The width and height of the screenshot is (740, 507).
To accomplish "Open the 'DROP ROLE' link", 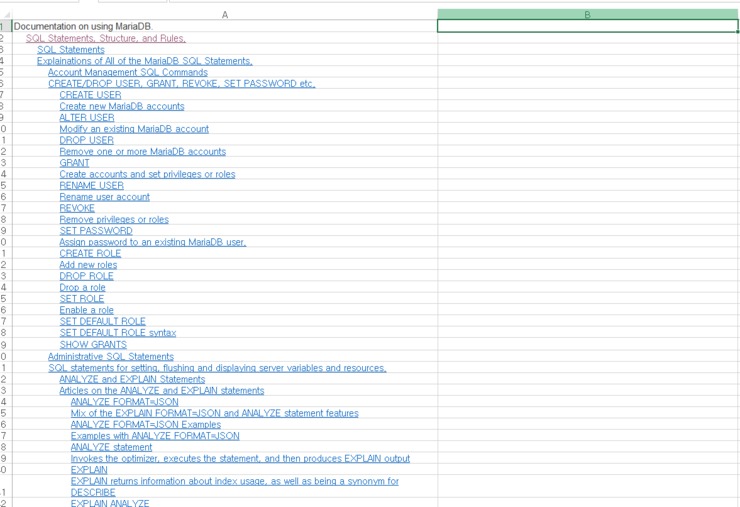I will (86, 276).
